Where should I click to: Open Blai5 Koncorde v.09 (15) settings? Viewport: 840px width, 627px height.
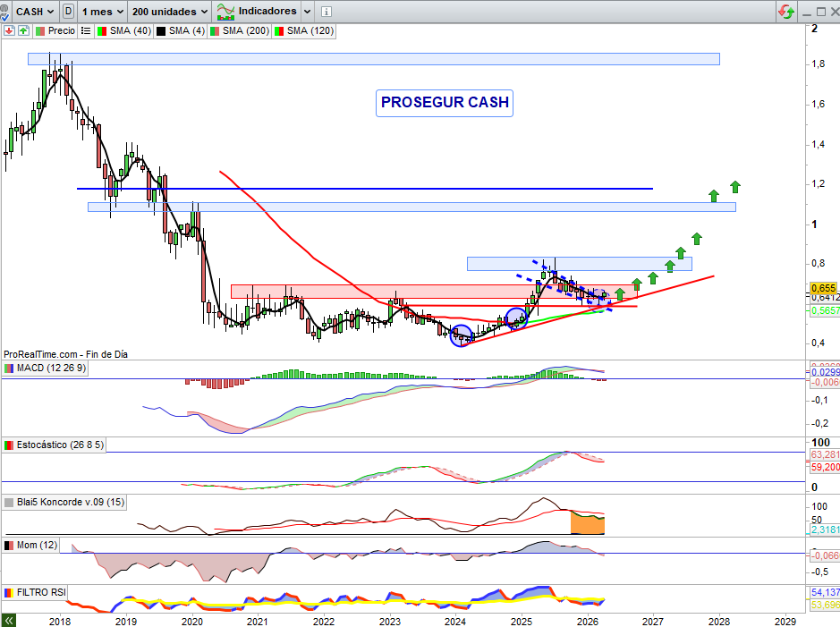coord(70,503)
